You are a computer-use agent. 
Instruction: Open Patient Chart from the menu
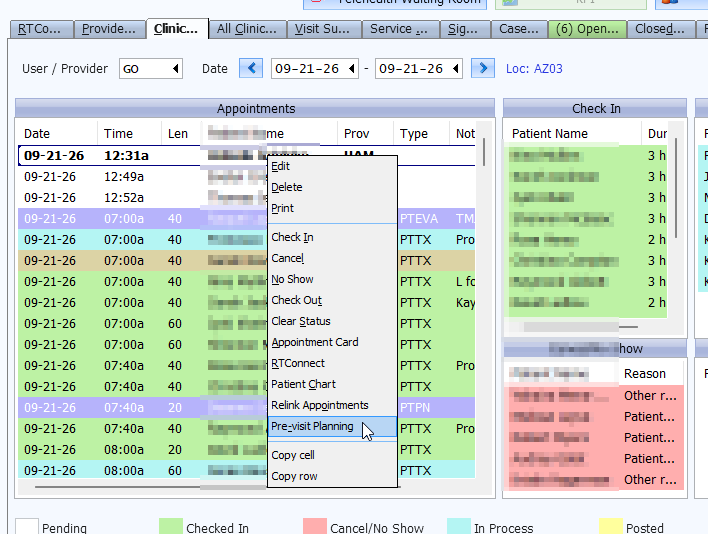click(x=332, y=384)
